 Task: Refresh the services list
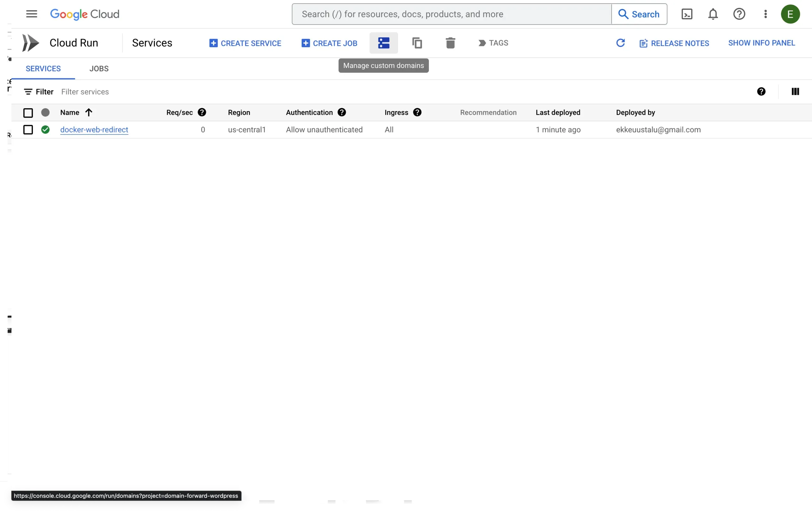point(621,43)
